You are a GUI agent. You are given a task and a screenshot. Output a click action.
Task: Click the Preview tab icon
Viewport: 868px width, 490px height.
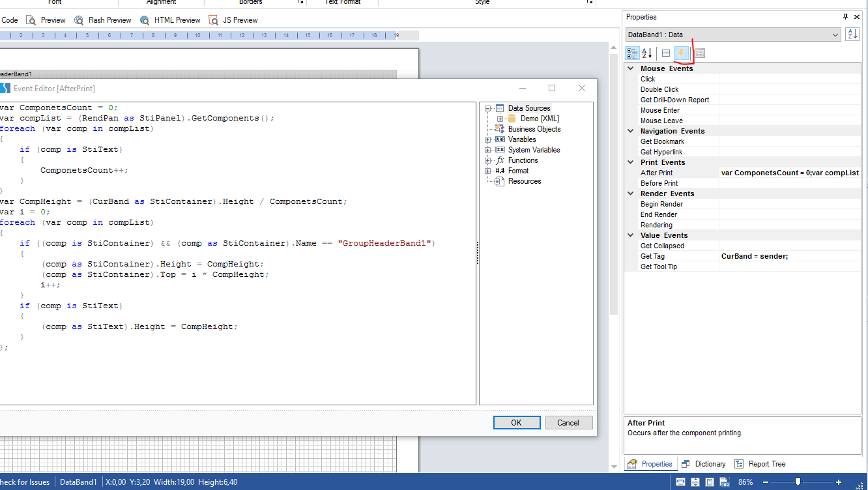(x=31, y=20)
